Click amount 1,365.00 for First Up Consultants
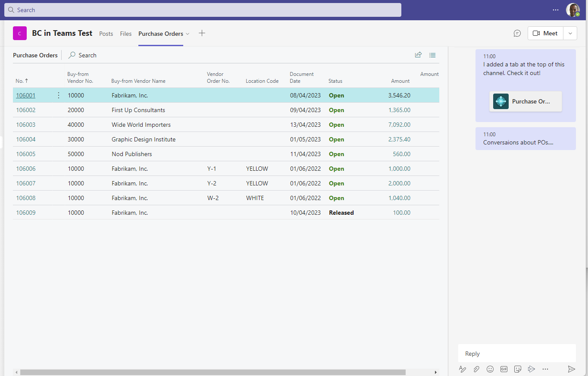 click(x=399, y=110)
